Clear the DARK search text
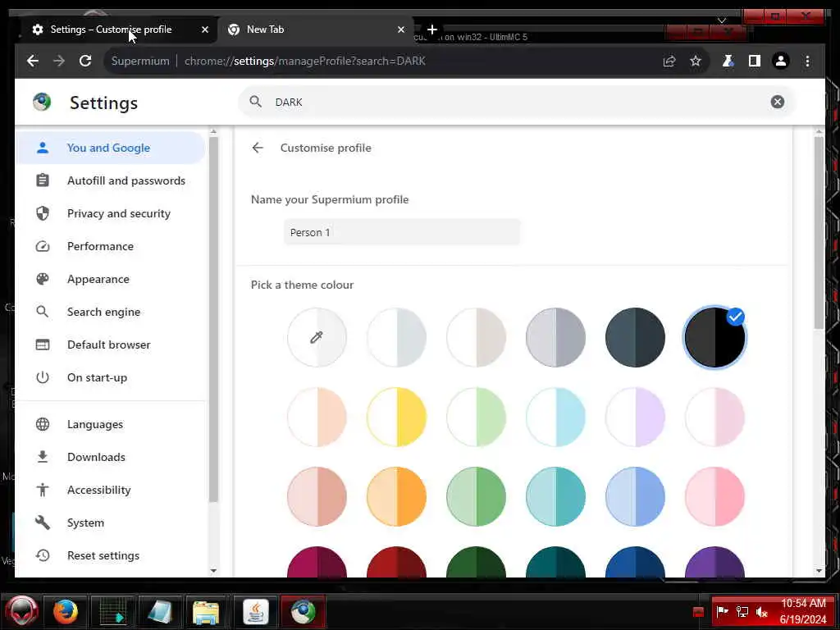 coord(778,102)
